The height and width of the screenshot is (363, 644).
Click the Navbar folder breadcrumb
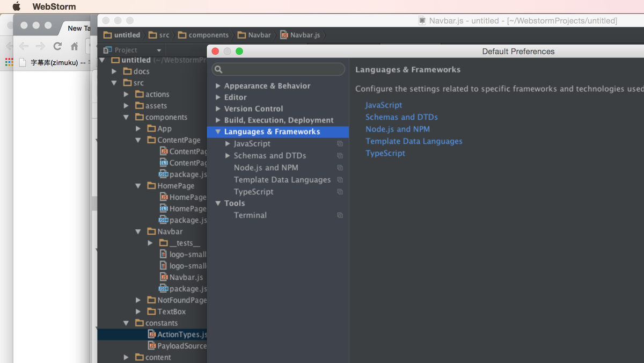pos(254,35)
